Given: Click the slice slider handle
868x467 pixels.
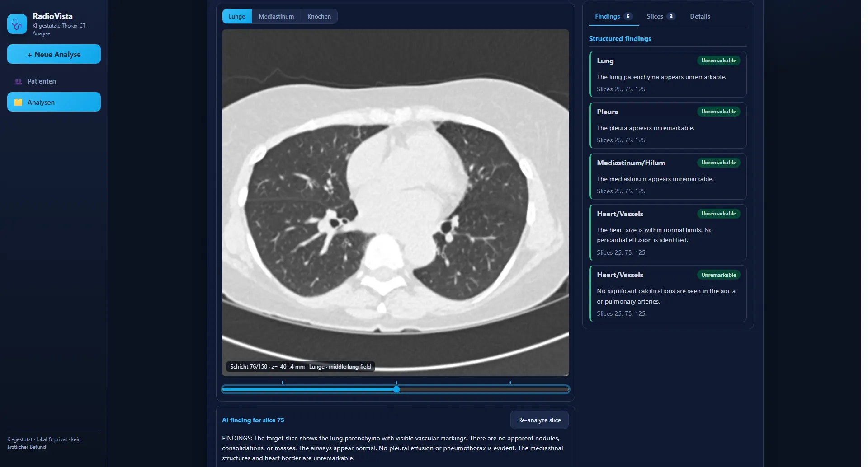Looking at the screenshot, I should (x=396, y=389).
